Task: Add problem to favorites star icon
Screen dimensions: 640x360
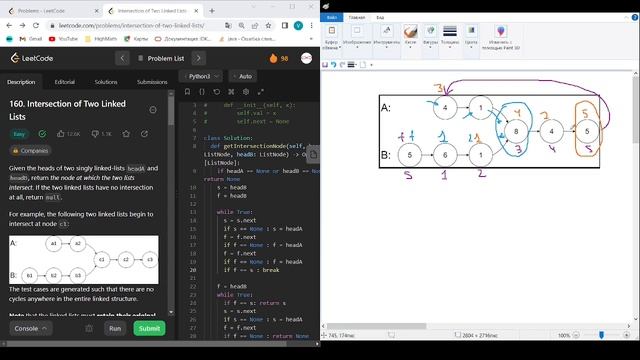Action: point(126,134)
